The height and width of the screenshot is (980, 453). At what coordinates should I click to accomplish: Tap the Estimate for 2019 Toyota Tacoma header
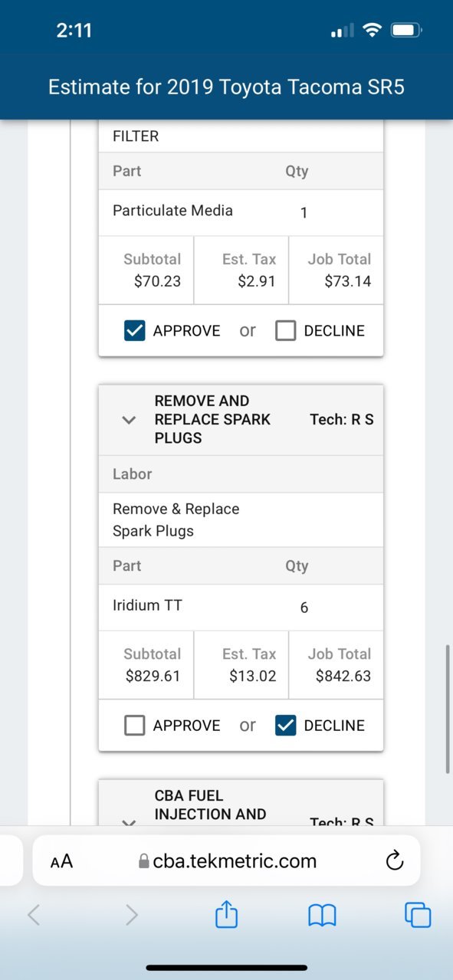(226, 87)
